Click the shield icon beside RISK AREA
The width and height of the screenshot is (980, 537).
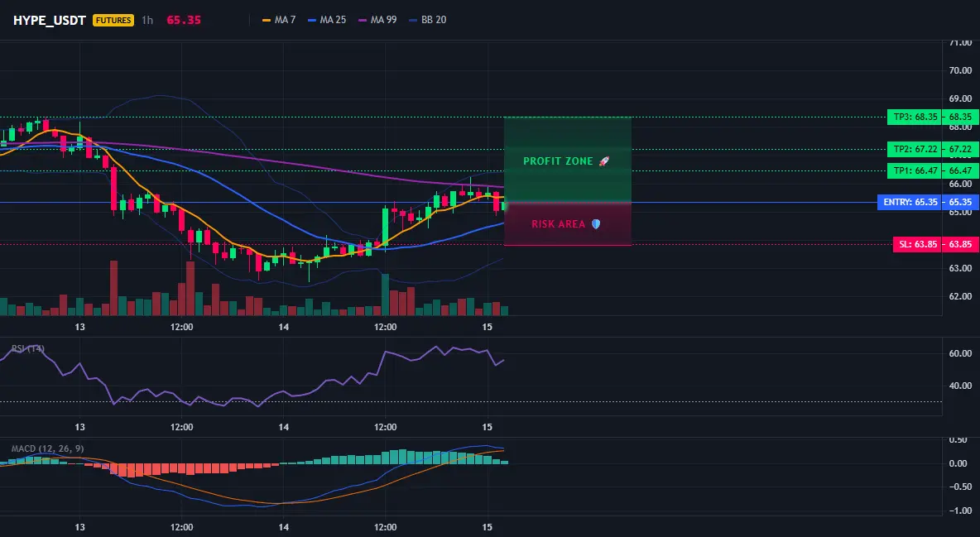pos(596,223)
